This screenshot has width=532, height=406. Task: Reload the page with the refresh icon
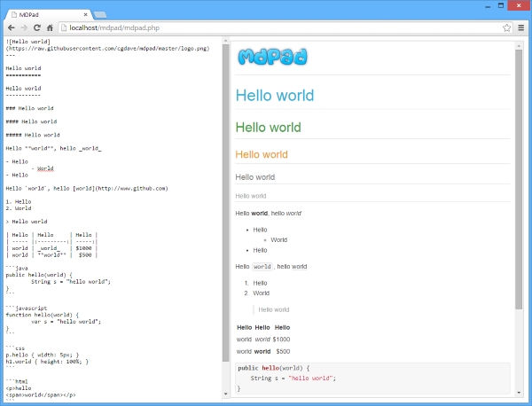click(37, 27)
